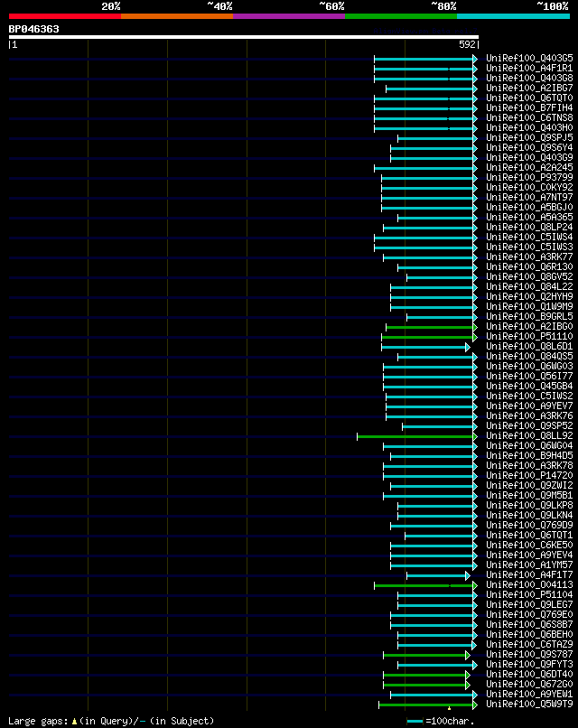The image size is (578, 728).
Task: Open the UniRef100_A2IBG7 hit label
Action: (529, 89)
